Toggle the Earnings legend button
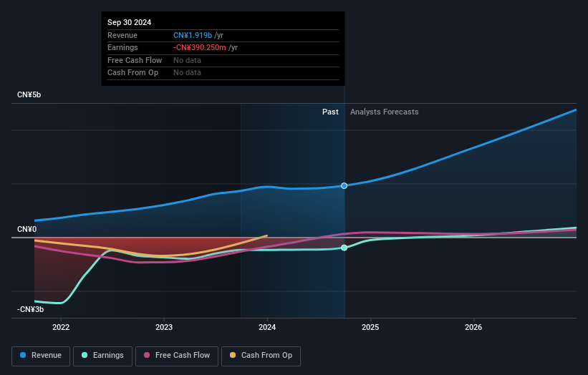Viewport: 588px width, 375px height. pos(102,356)
